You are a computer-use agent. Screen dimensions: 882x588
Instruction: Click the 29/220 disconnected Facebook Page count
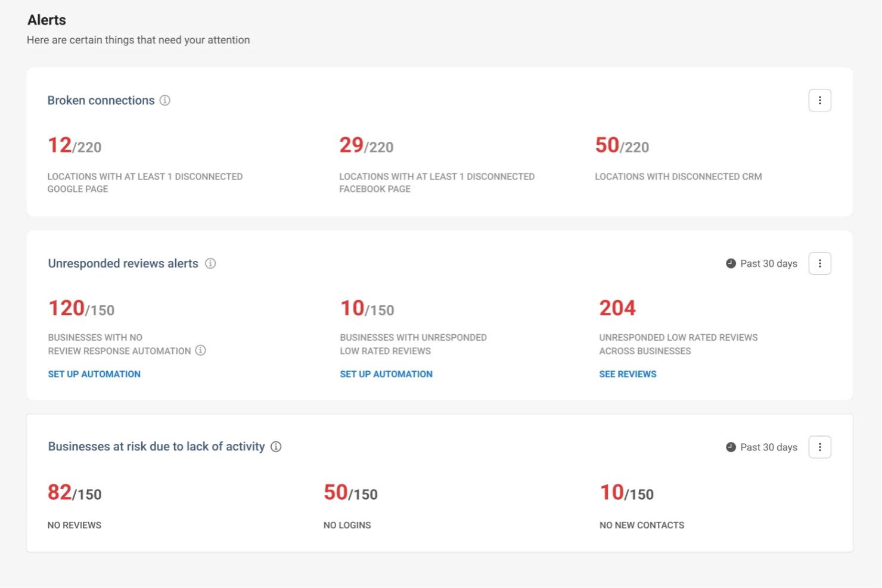[x=366, y=145]
